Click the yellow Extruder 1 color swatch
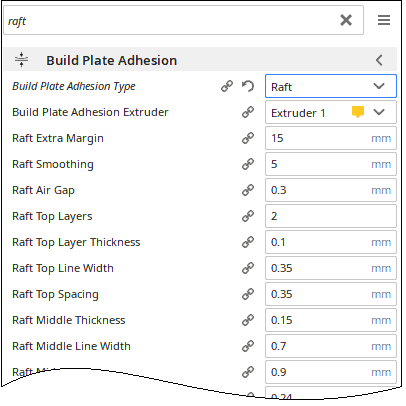Viewport: 406px width, 406px height. [x=358, y=112]
